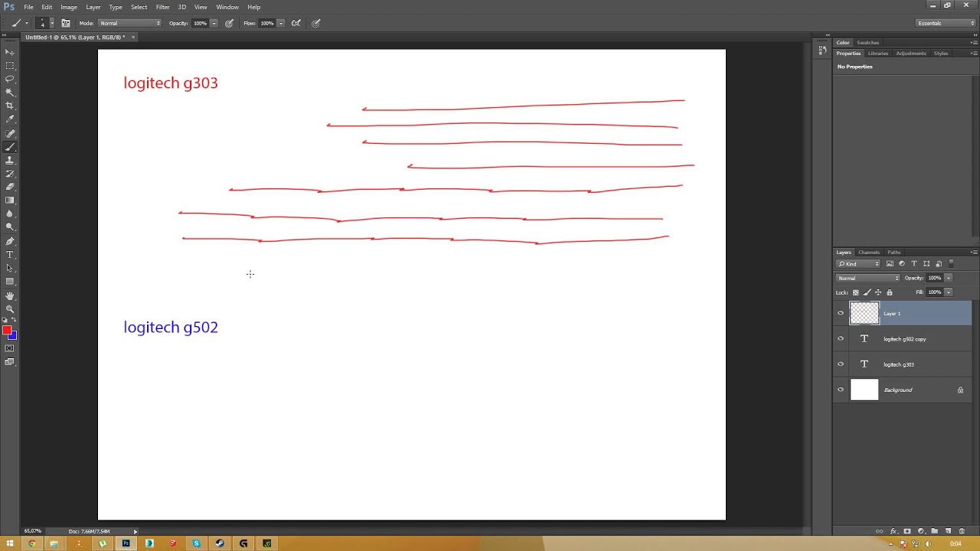Screen dimensions: 980x551
Task: Select the Hand tool
Action: pyautogui.click(x=10, y=295)
